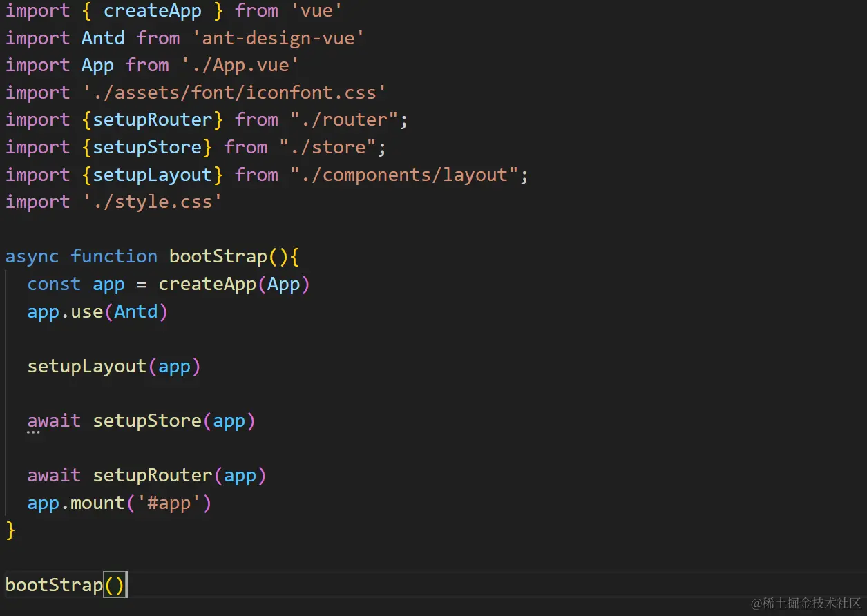The width and height of the screenshot is (867, 616).
Task: Click the './assets/font/iconfont.css' import path
Action: 235,93
